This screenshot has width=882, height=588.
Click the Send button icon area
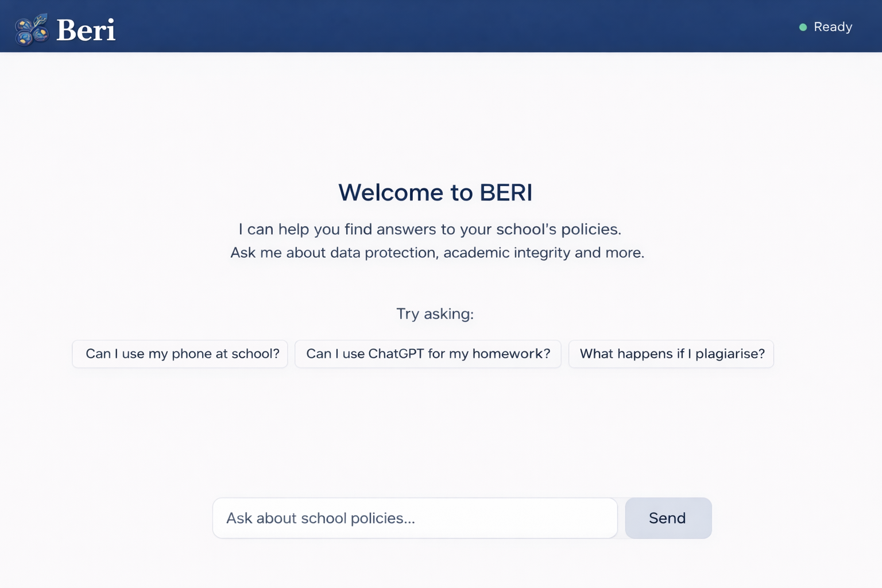tap(667, 517)
